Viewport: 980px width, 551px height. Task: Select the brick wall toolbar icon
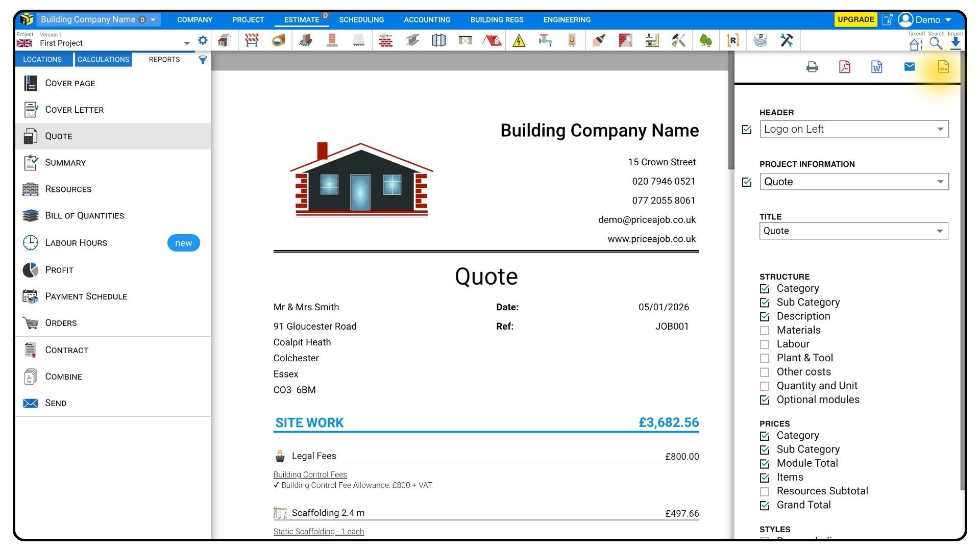coord(385,41)
